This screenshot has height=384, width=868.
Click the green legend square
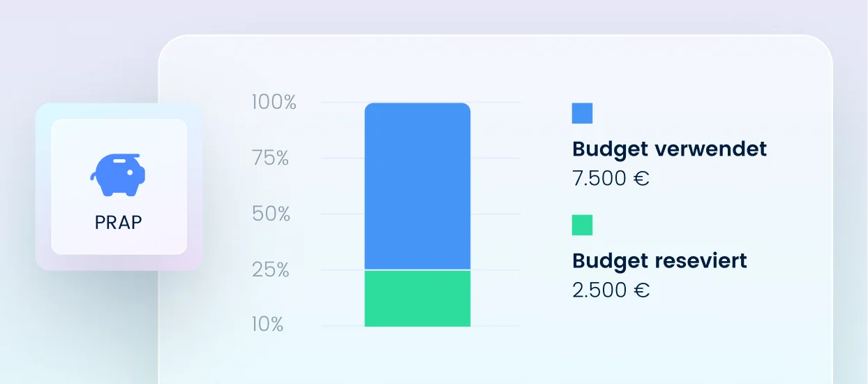tap(582, 225)
